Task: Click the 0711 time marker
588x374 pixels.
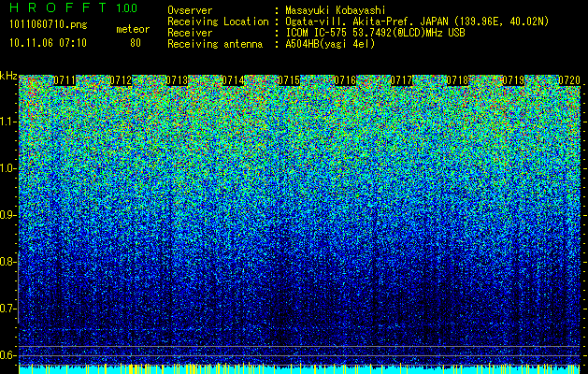Action: click(x=65, y=80)
